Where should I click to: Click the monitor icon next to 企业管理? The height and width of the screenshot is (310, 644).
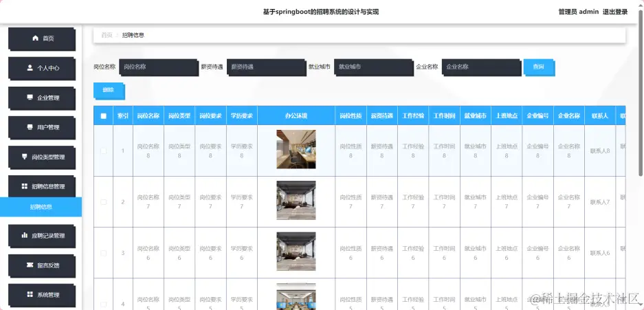click(x=30, y=98)
